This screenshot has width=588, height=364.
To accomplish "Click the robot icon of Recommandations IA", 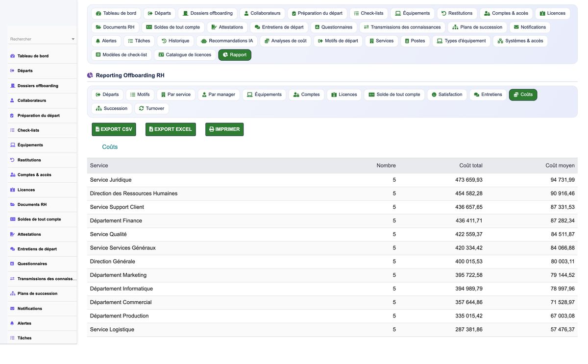I will click(204, 41).
